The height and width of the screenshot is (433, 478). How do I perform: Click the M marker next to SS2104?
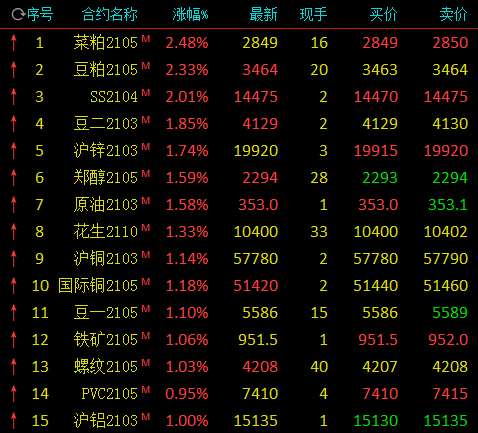pos(146,93)
